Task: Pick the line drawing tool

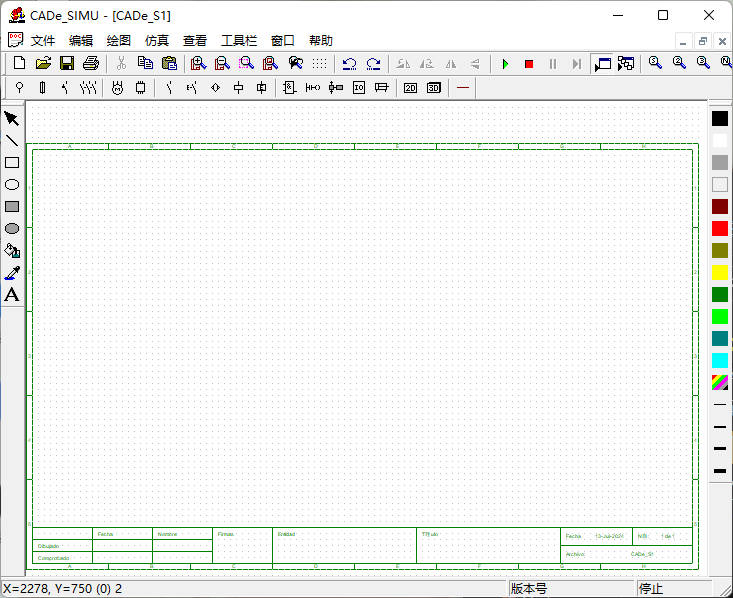Action: coord(12,141)
